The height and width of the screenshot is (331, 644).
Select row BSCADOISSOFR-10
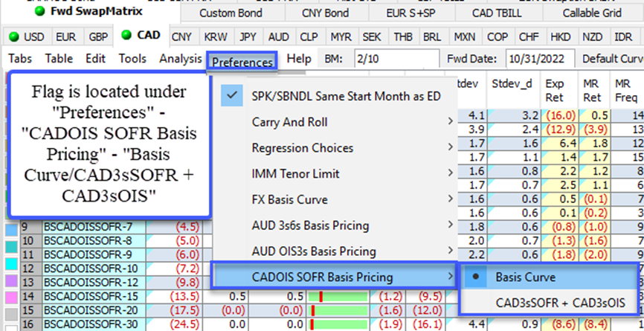click(x=94, y=269)
